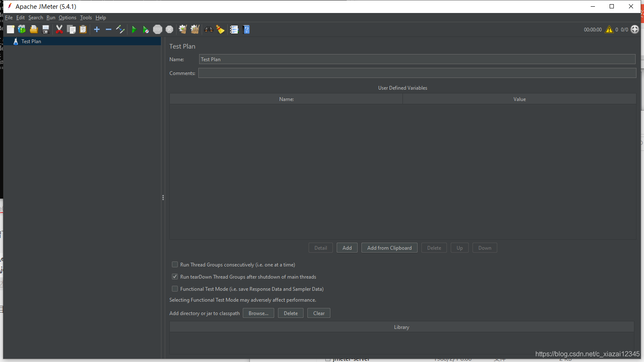Expand all nodes with plus icon
This screenshot has width=644, height=362.
pyautogui.click(x=97, y=29)
